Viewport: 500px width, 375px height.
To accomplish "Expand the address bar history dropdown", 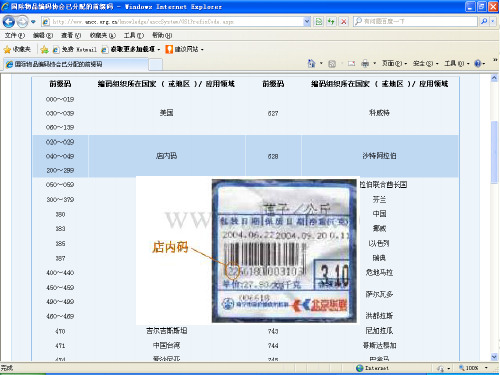I will point(307,22).
